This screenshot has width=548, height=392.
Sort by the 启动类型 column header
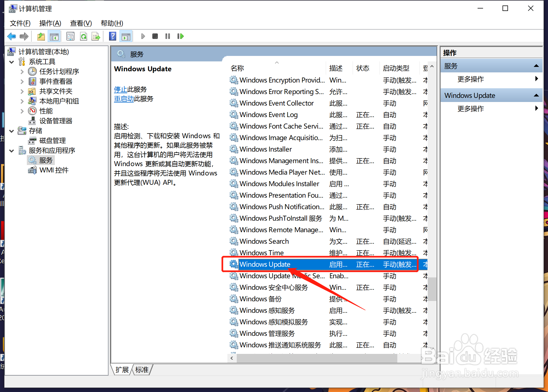(x=396, y=68)
